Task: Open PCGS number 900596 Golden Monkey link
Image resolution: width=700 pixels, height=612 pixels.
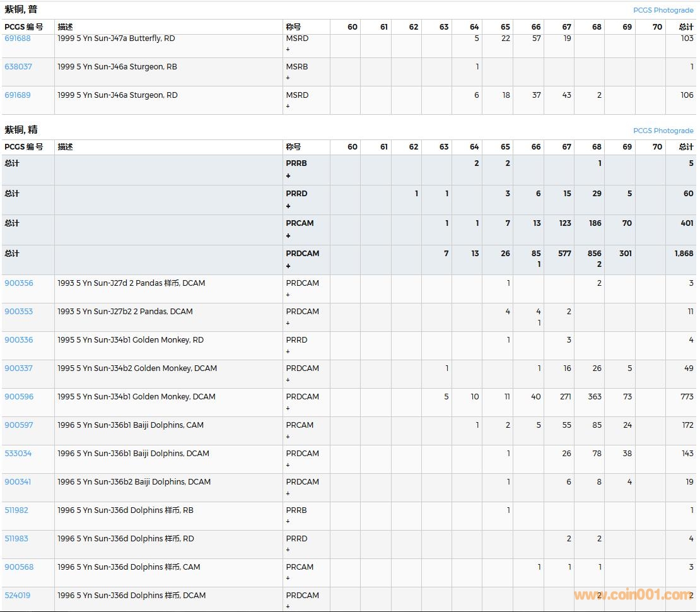Action: (x=19, y=397)
